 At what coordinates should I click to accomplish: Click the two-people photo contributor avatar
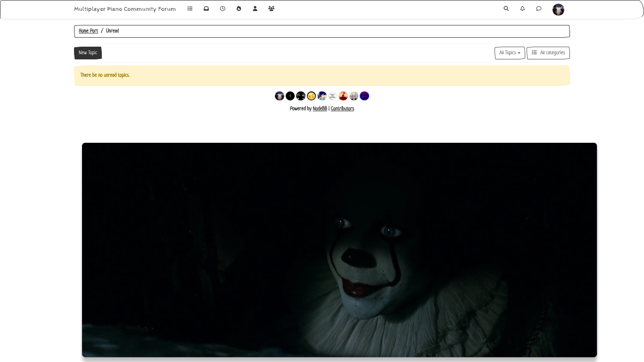tap(354, 96)
